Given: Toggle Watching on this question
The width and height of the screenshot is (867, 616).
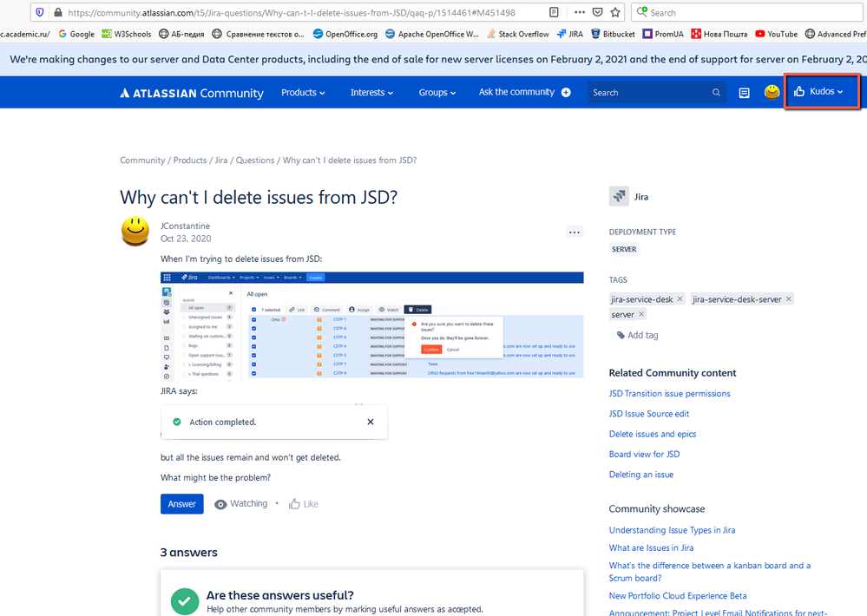Looking at the screenshot, I should point(241,504).
